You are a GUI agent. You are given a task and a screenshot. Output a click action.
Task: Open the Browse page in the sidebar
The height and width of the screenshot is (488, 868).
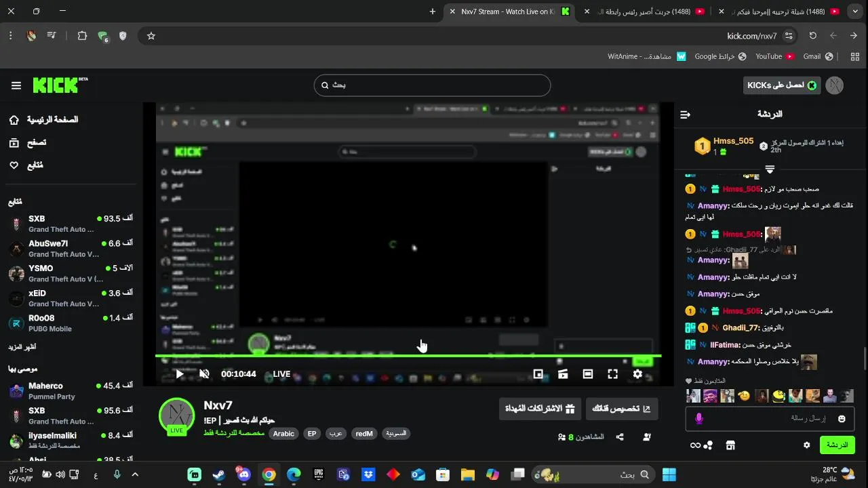pos(28,142)
